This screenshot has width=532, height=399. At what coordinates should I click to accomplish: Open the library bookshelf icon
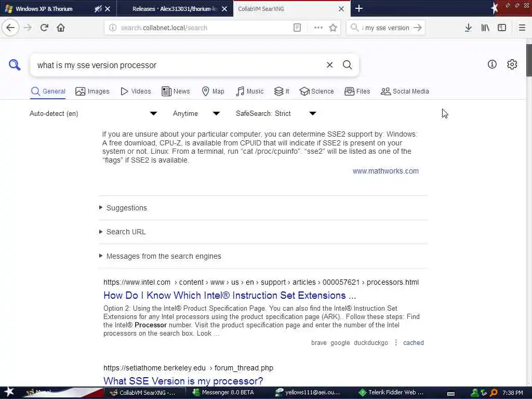point(485,28)
